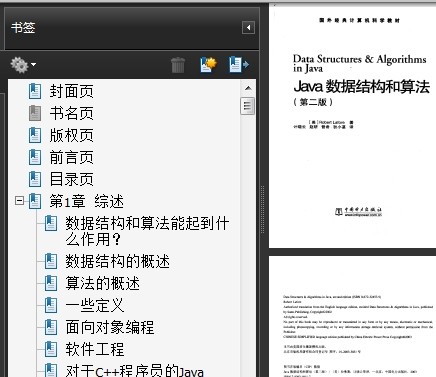The width and height of the screenshot is (436, 377).
Task: Click the Java 数据结构和算法 title page
Action: 353,127
